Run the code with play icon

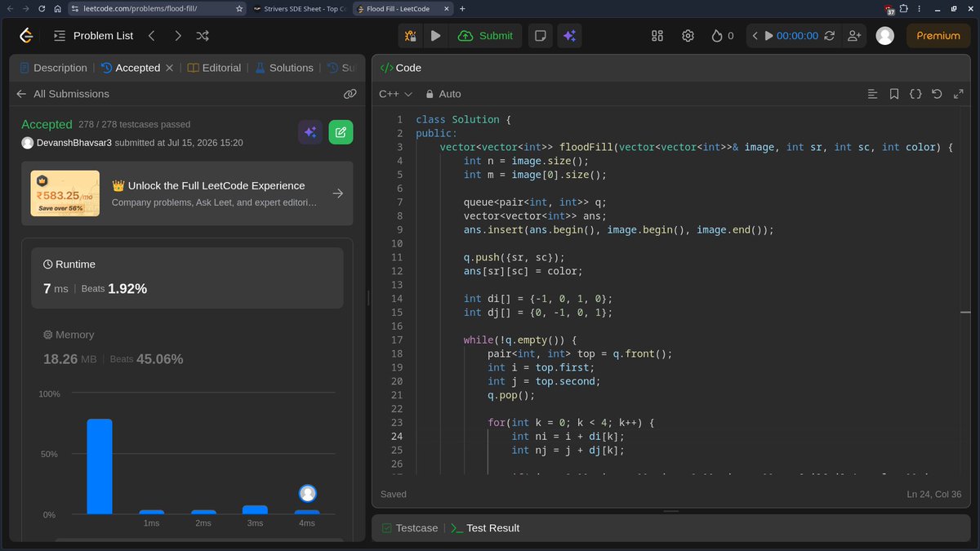(435, 36)
